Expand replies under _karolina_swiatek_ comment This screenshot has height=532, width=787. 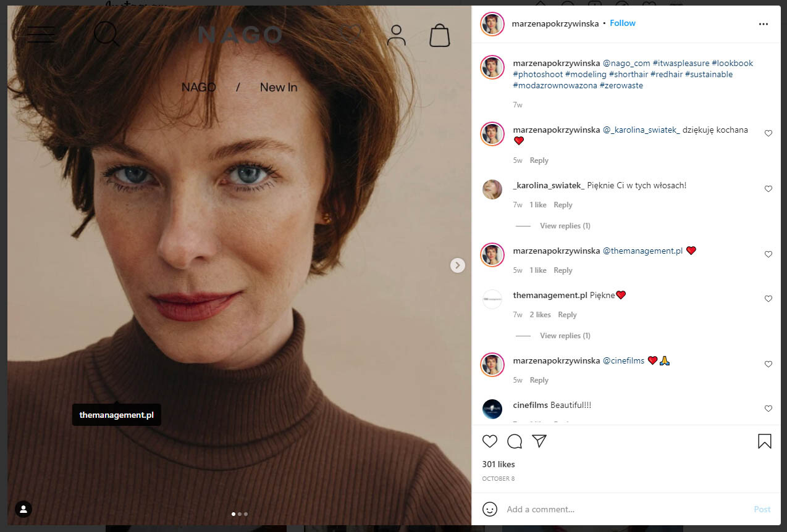tap(565, 226)
